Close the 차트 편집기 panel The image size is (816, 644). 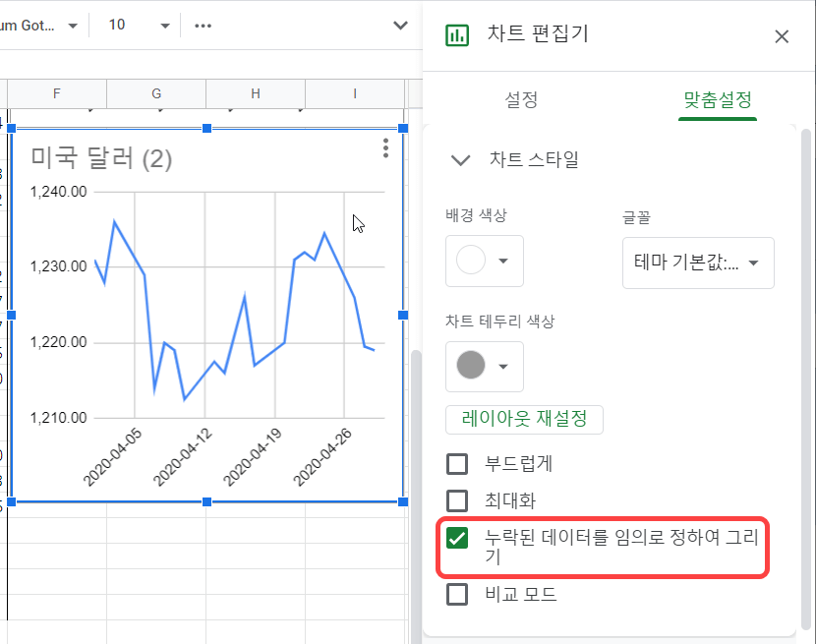782,36
